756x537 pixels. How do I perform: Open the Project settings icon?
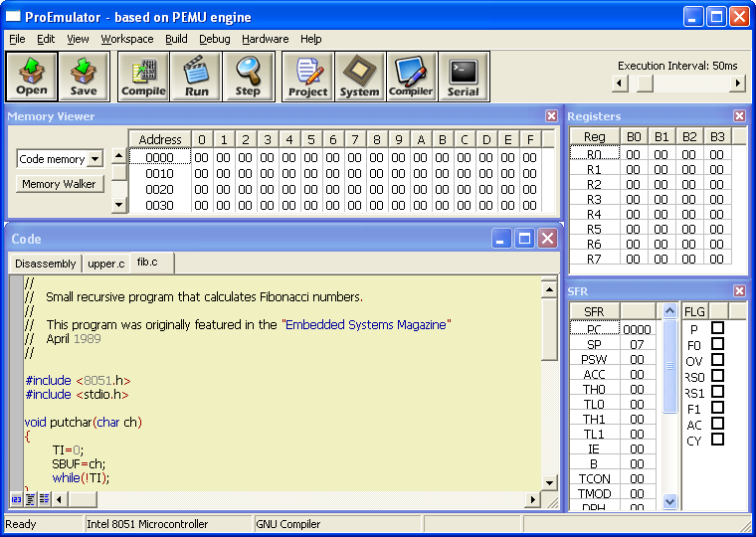tap(307, 77)
